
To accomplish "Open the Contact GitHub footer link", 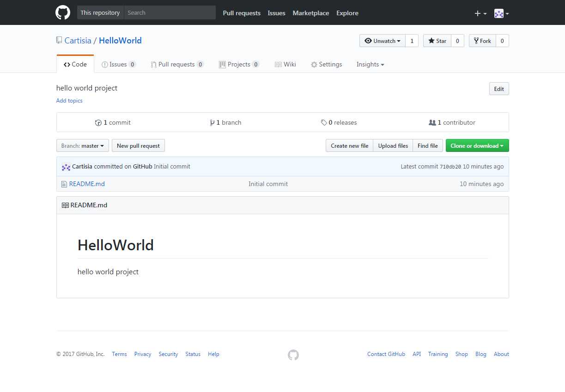I will click(386, 354).
